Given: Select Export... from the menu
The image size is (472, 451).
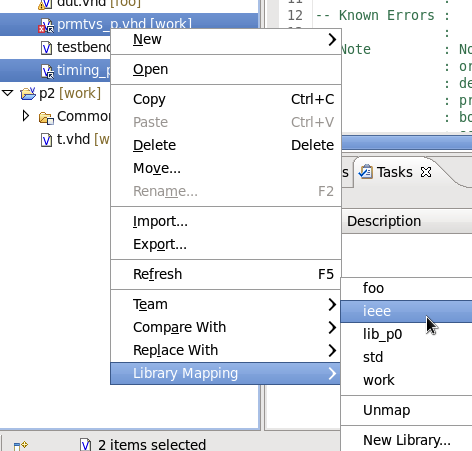Looking at the screenshot, I should click(226, 244).
